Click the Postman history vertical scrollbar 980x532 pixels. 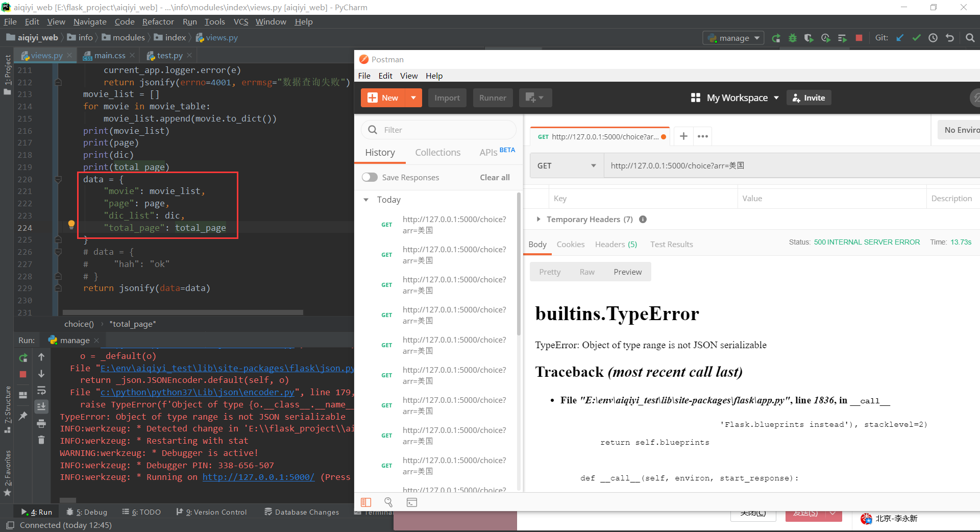coord(519,263)
